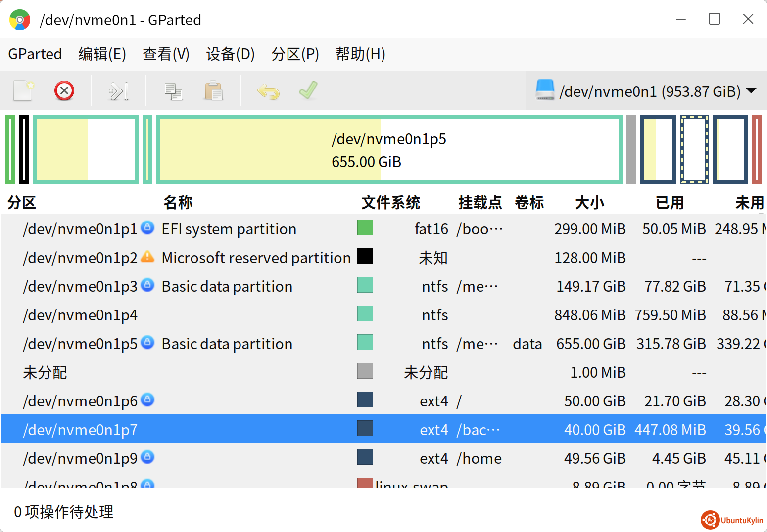Click black unknown filesystem swatch in nvme0n1p2 row

pyautogui.click(x=365, y=256)
